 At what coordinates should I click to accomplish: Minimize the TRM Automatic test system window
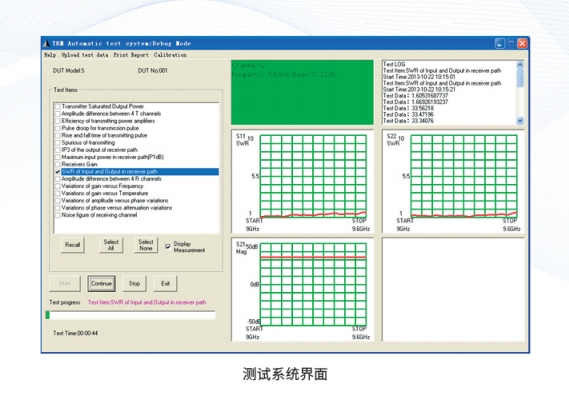[x=500, y=44]
